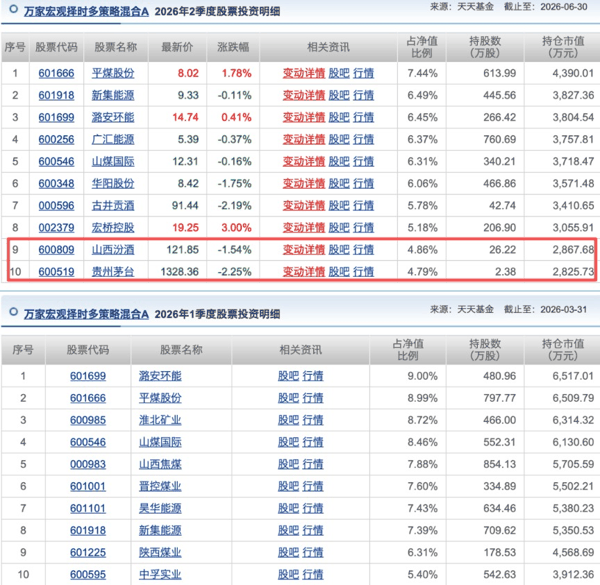600x585 pixels.
Task: Open stock code 601001
Action: click(88, 487)
